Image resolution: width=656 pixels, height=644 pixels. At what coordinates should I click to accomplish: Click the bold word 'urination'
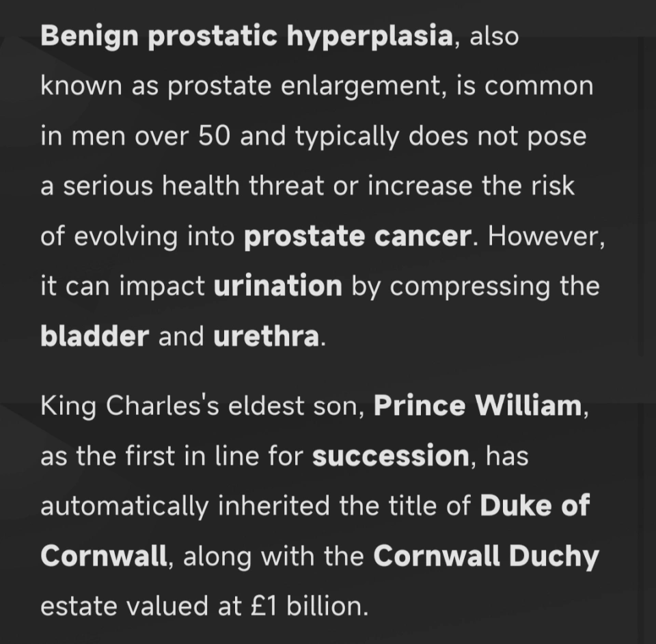(x=278, y=286)
